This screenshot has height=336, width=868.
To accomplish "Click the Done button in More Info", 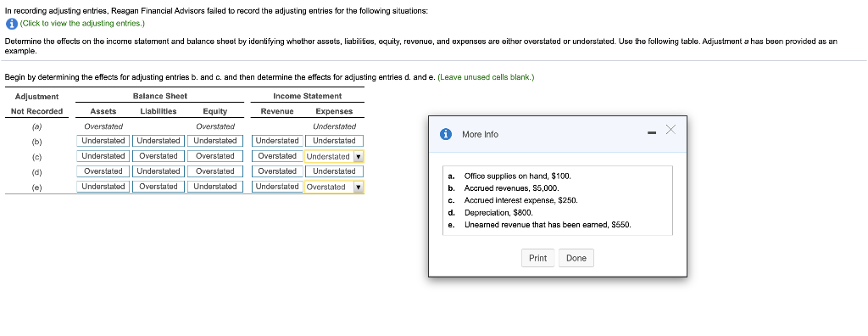I will click(x=576, y=258).
